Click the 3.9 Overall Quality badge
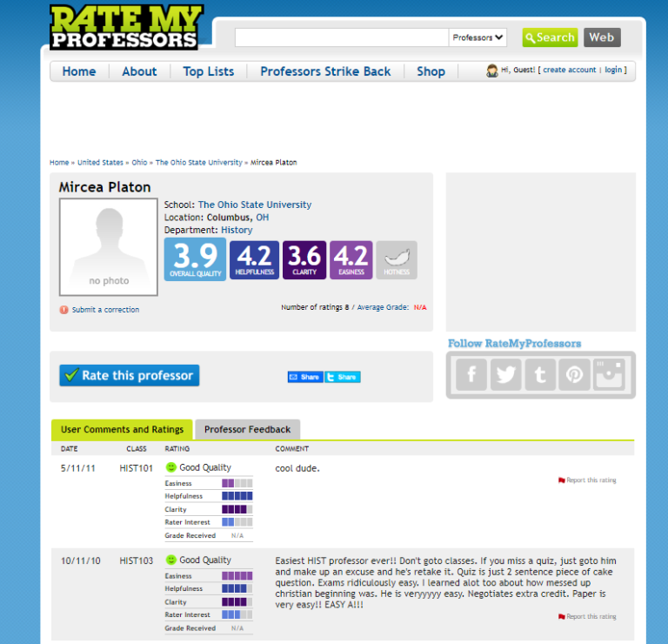Screen dimensions: 668x644 195,259
